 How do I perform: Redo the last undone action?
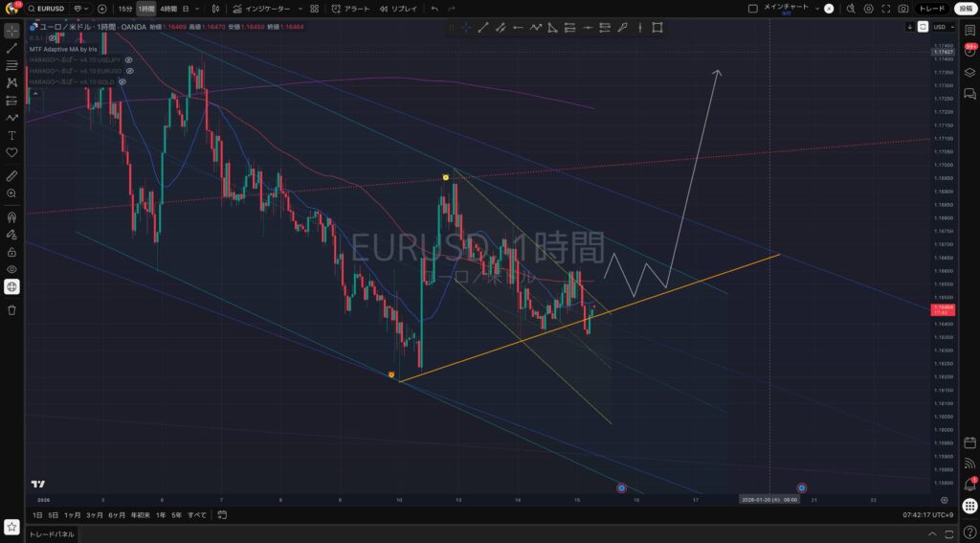point(452,9)
